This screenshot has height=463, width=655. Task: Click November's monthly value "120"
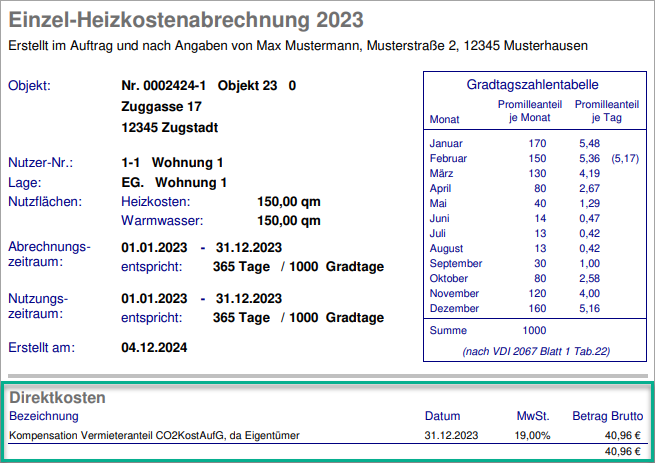pos(537,294)
